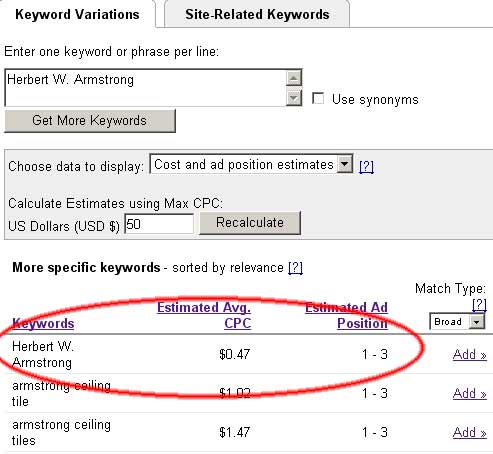Open help link next to data display dropdown
The height and width of the screenshot is (454, 493).
366,166
